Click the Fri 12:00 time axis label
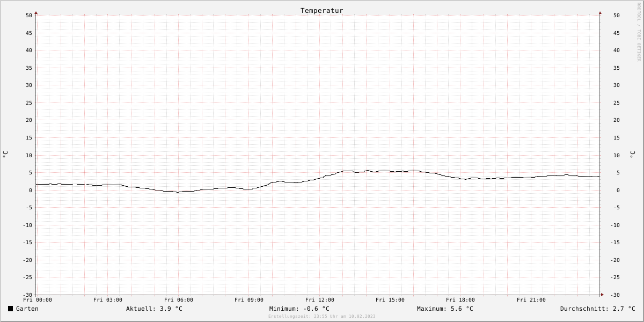This screenshot has height=322, width=644. 320,300
